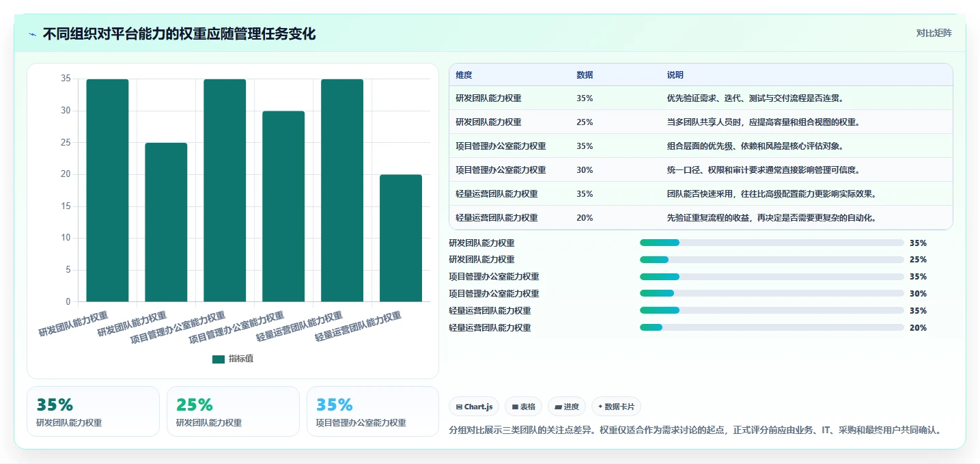Click the y-axis tick label 30
The height and width of the screenshot is (464, 980).
(66, 111)
